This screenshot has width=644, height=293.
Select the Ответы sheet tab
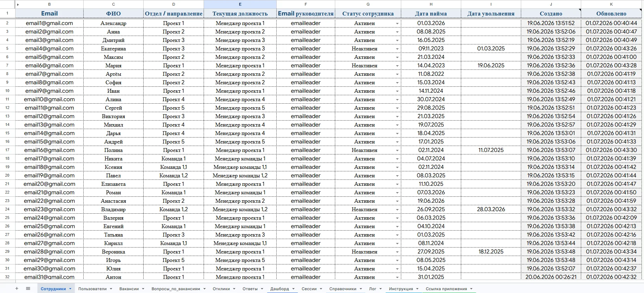tap(250, 289)
